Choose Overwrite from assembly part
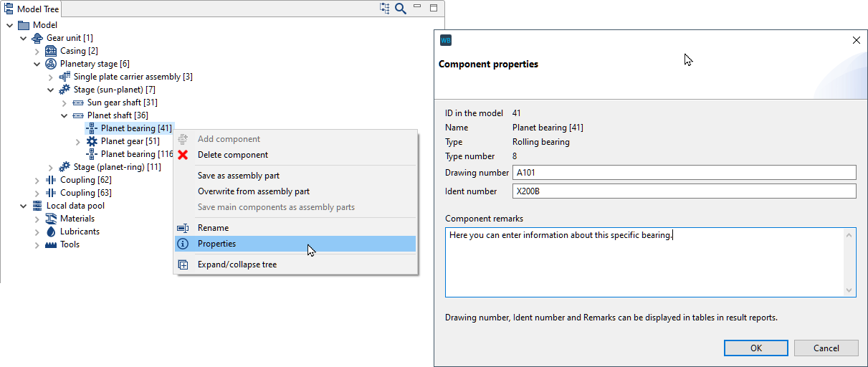This screenshot has height=367, width=868. pyautogui.click(x=295, y=191)
